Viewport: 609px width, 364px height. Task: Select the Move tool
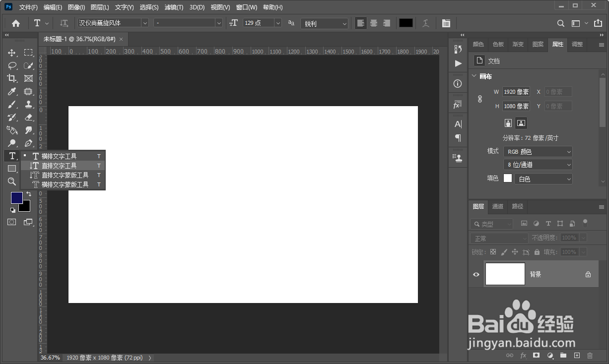coord(12,53)
